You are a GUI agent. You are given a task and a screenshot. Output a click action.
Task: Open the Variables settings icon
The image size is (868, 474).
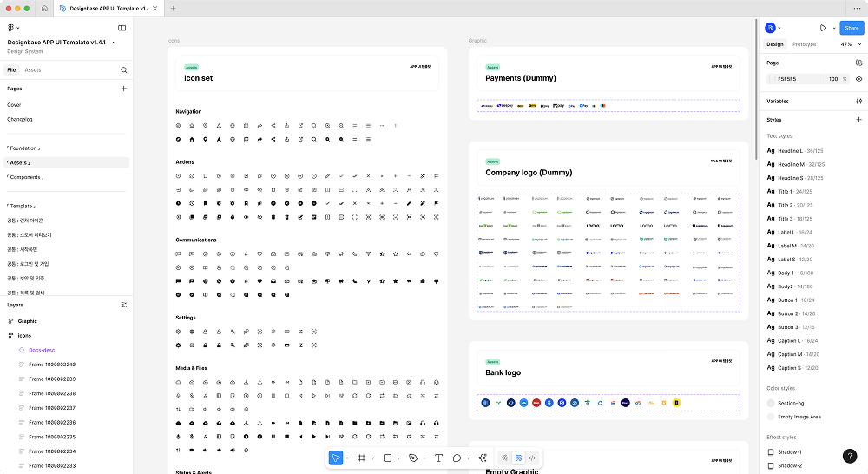point(858,102)
